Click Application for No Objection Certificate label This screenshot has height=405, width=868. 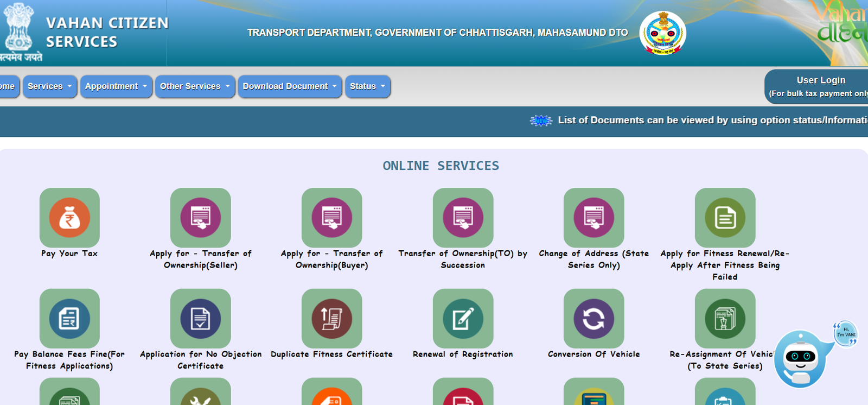(x=201, y=360)
